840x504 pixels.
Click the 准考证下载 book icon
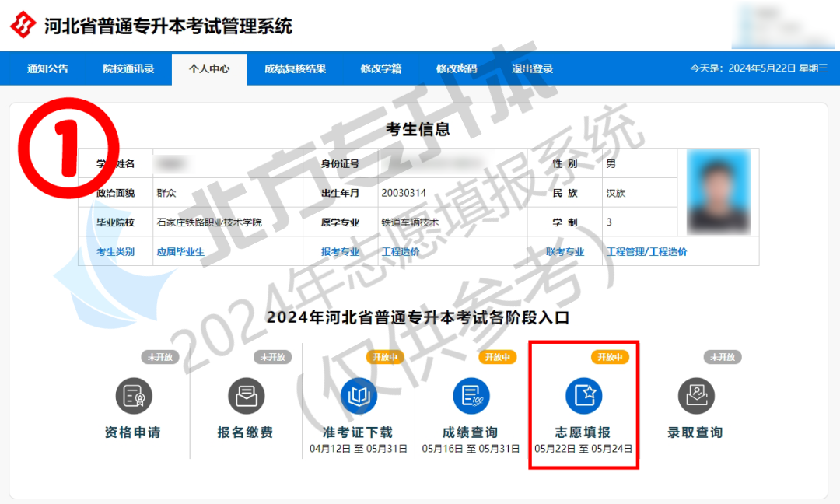(x=358, y=397)
